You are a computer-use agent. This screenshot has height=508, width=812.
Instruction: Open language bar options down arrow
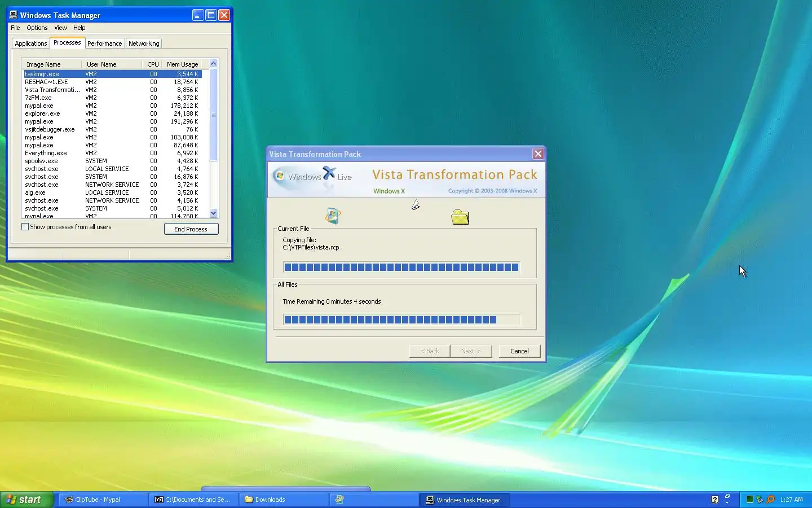pos(727,502)
